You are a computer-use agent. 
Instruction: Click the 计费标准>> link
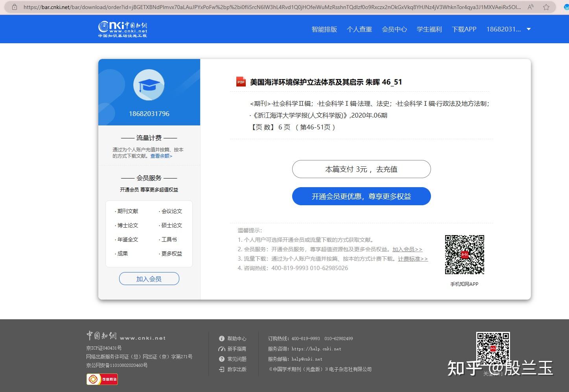[413, 259]
